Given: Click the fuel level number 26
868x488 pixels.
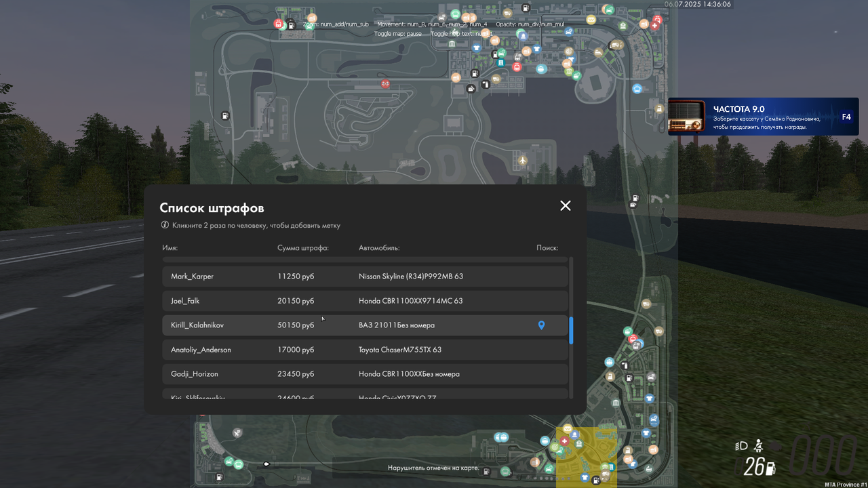Looking at the screenshot, I should [x=754, y=468].
